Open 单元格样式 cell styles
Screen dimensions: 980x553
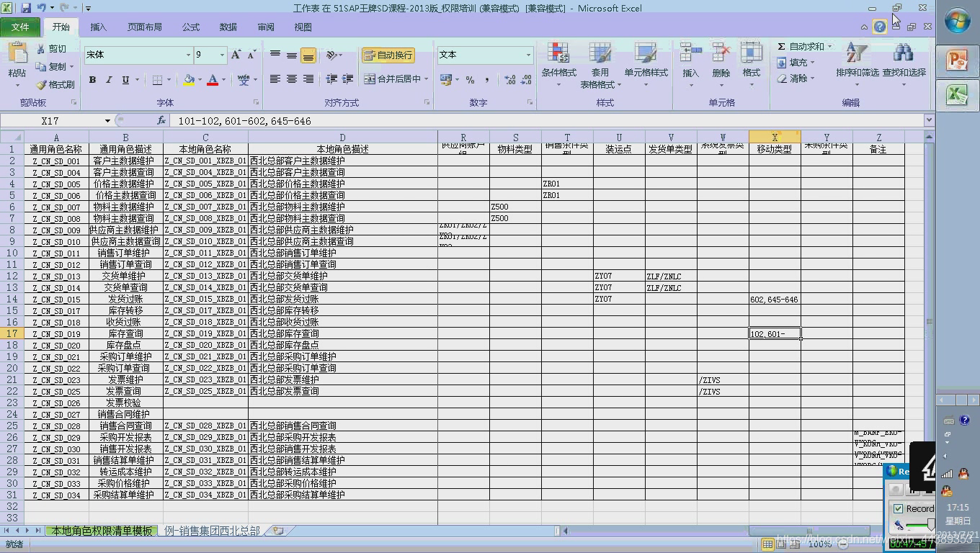(x=646, y=66)
